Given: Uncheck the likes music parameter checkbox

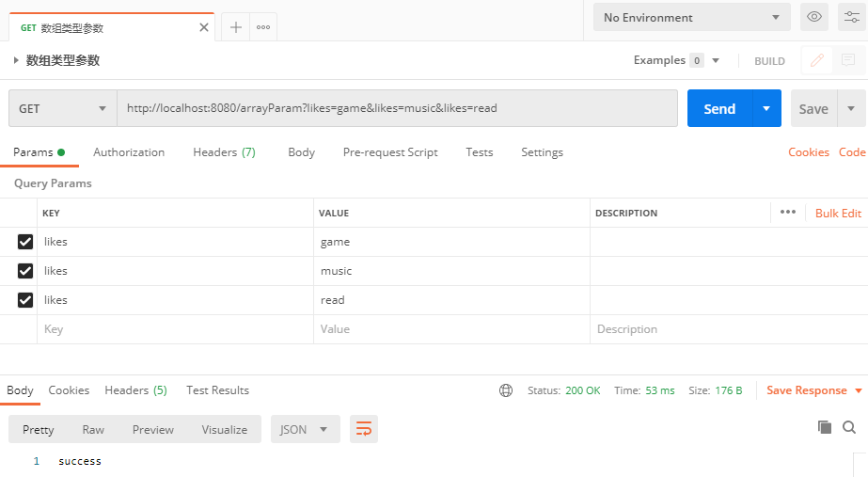Looking at the screenshot, I should coord(25,271).
